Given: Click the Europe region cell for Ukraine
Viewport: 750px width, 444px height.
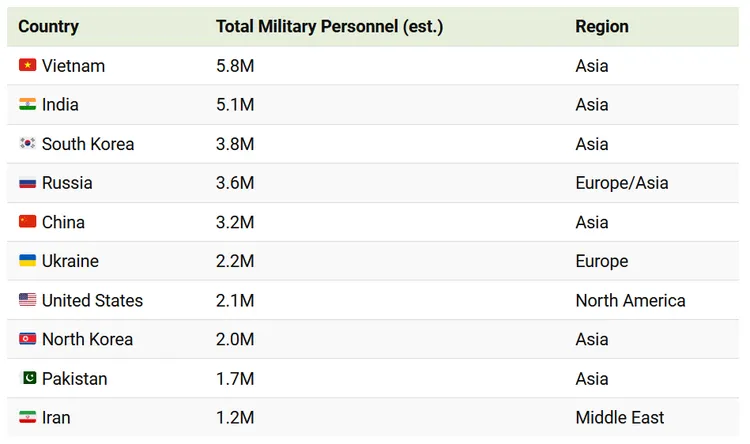Looking at the screenshot, I should (601, 261).
